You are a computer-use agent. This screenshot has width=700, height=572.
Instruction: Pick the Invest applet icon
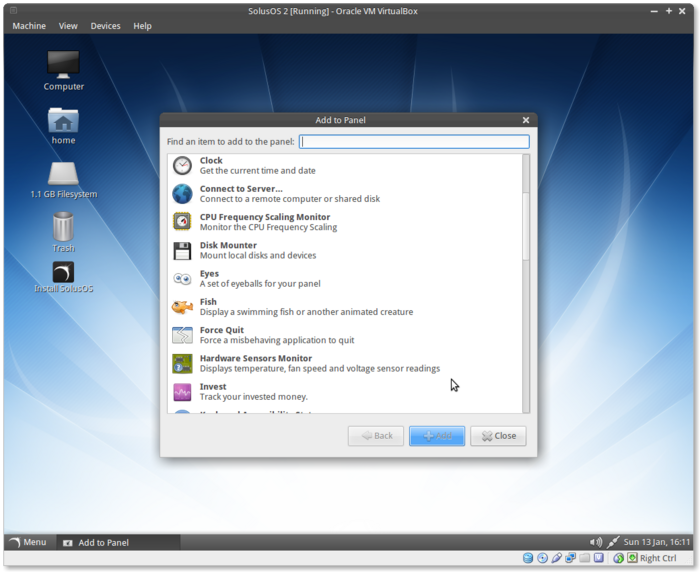click(x=182, y=392)
